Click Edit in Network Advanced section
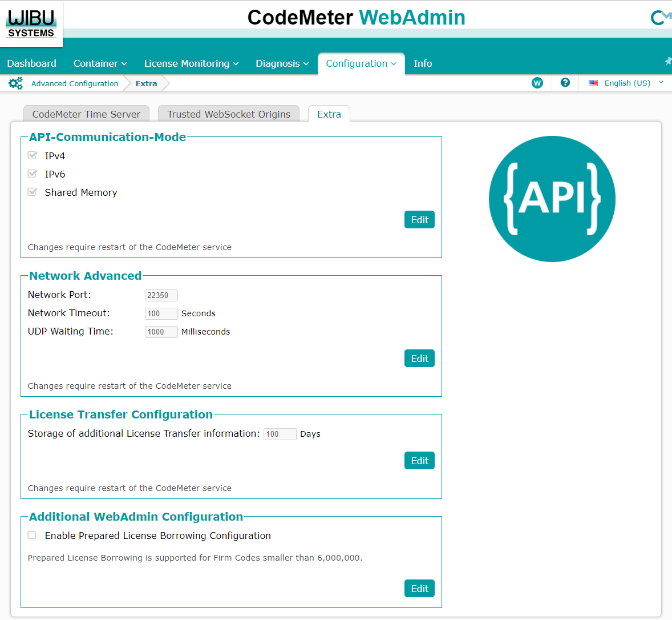The image size is (672, 620). (419, 359)
